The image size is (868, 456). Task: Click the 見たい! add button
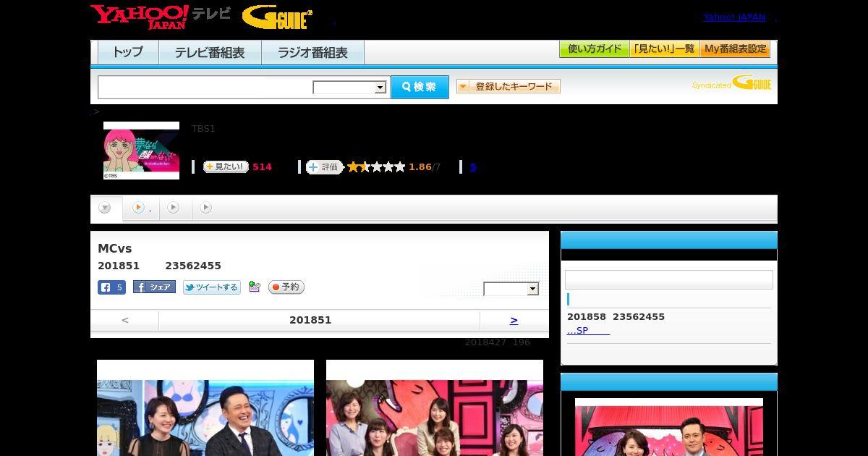tap(226, 166)
